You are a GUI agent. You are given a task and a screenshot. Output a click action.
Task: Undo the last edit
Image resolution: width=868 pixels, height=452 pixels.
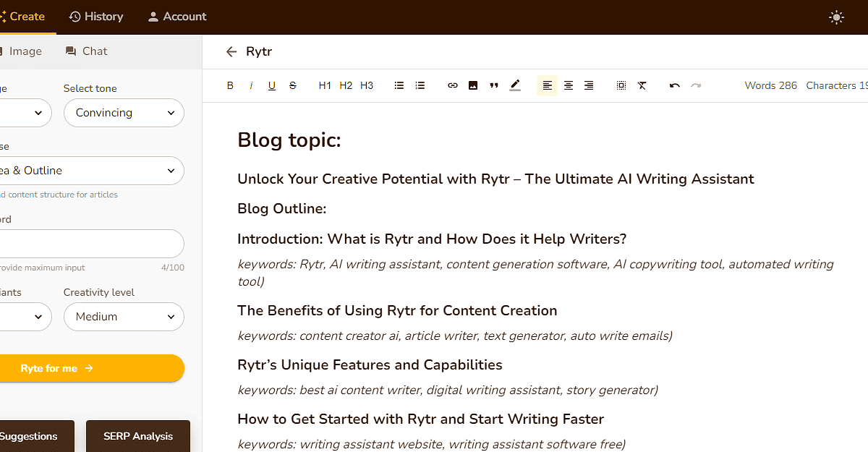[673, 85]
